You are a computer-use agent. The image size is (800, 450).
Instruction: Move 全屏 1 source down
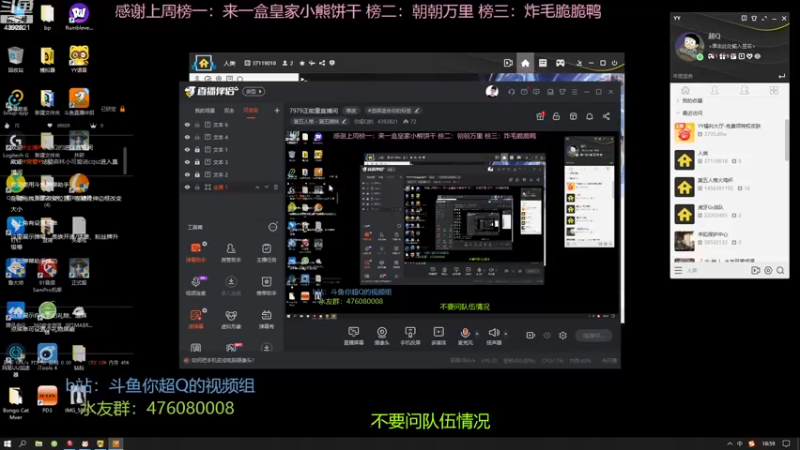tap(266, 187)
